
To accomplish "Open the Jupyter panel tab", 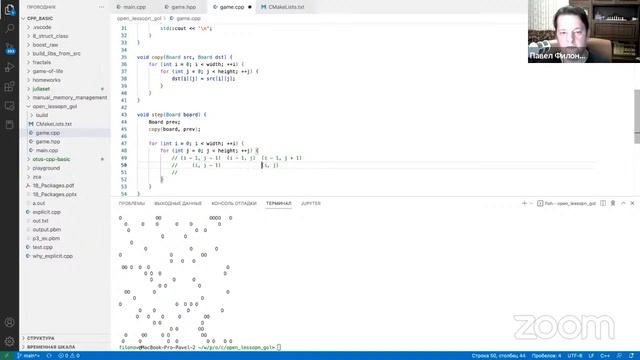I will coord(311,203).
